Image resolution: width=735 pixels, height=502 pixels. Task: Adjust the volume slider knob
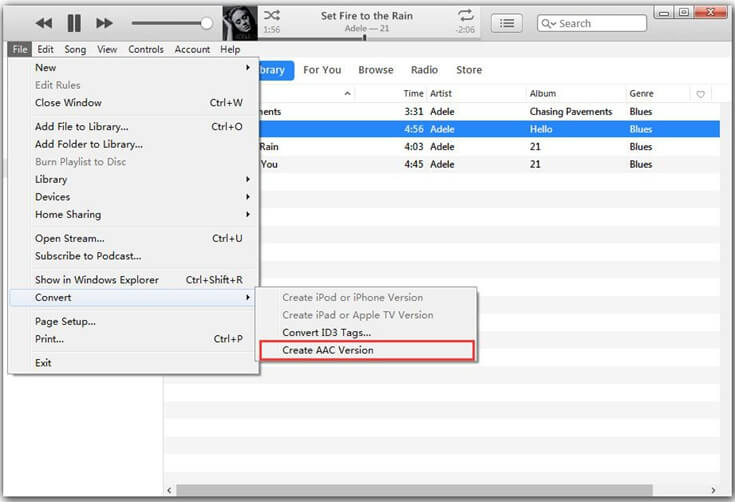point(206,23)
